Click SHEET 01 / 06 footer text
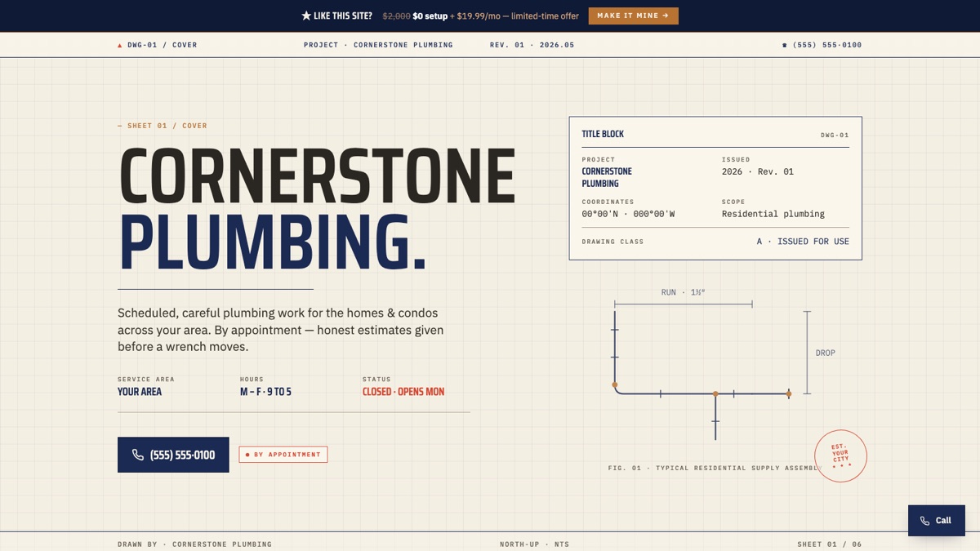Image resolution: width=980 pixels, height=551 pixels. pos(830,544)
